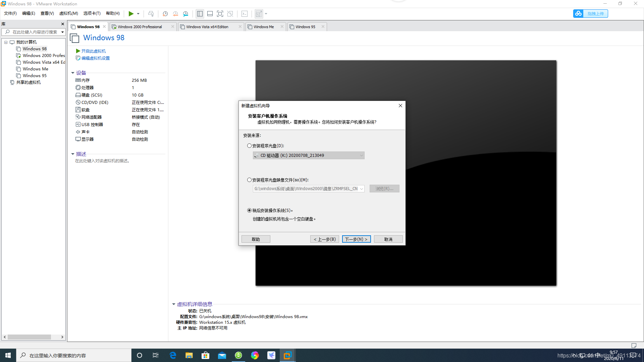The width and height of the screenshot is (644, 362).
Task: Select install operating system later radio
Action: [x=249, y=210]
